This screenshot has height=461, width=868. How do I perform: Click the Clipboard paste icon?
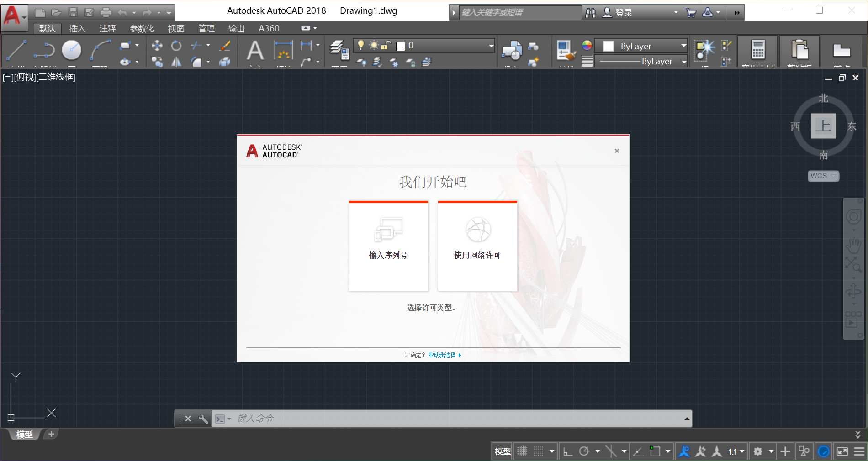tap(800, 49)
